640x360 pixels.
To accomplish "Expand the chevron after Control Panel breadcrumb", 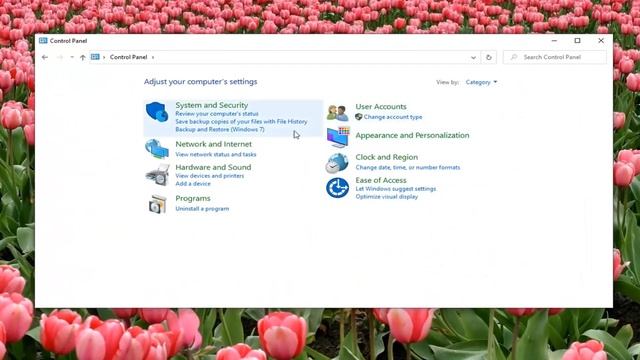I will point(153,57).
